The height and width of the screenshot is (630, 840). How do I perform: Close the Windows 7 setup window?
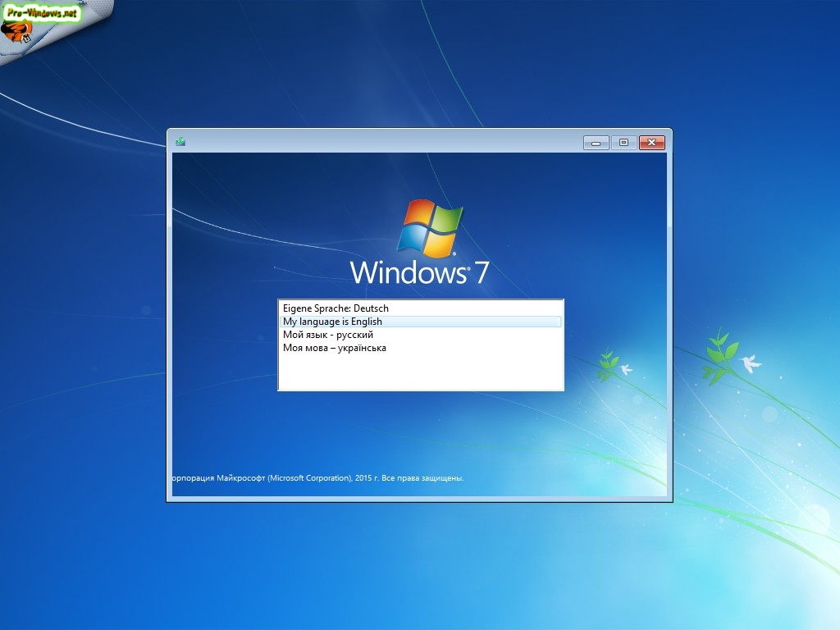pos(652,143)
